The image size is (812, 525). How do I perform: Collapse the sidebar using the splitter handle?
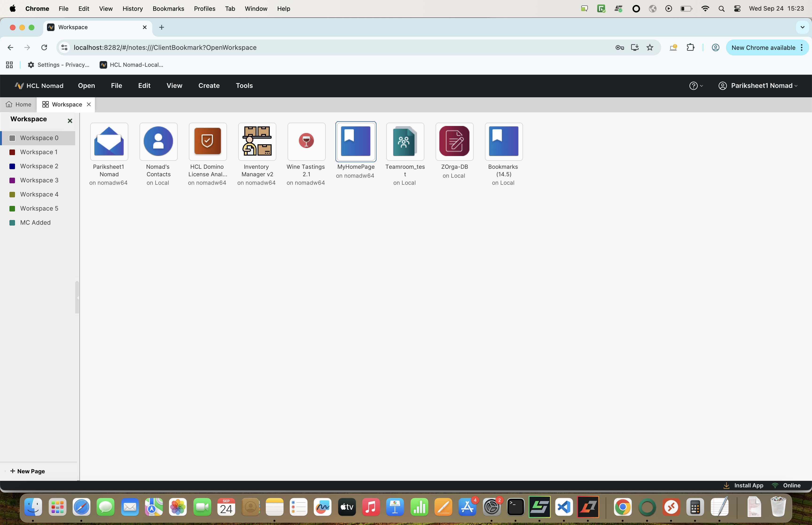[77, 297]
